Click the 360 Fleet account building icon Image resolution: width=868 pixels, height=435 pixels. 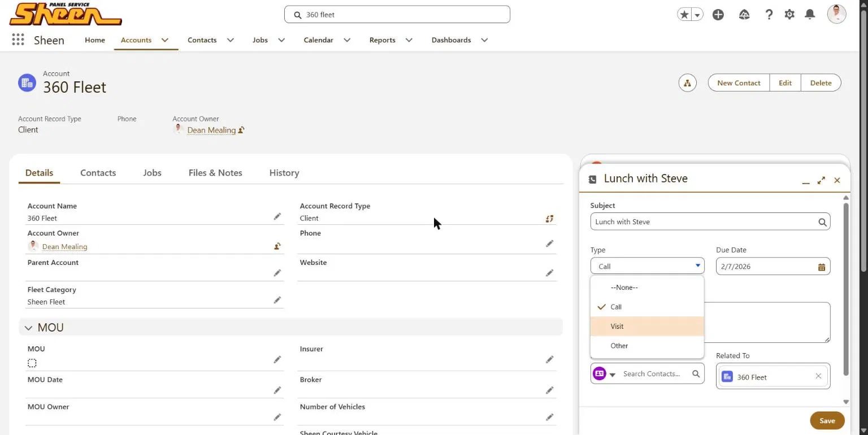pos(27,82)
